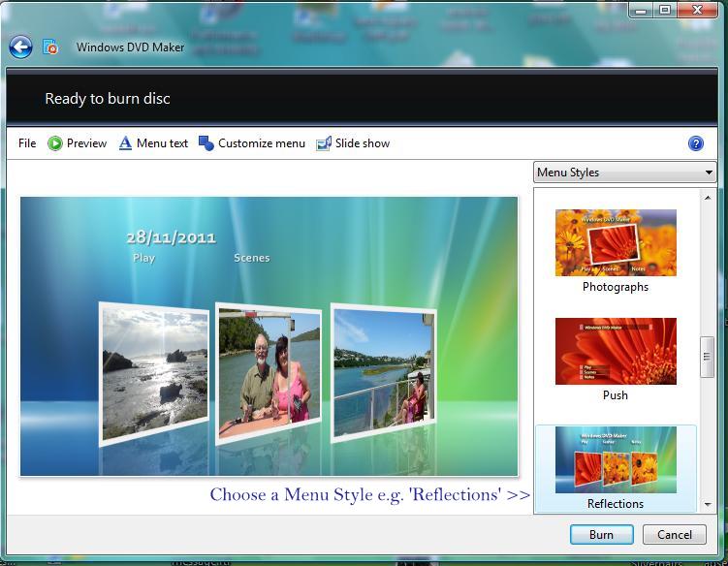Open the File menu
The width and height of the screenshot is (728, 566).
(x=27, y=143)
